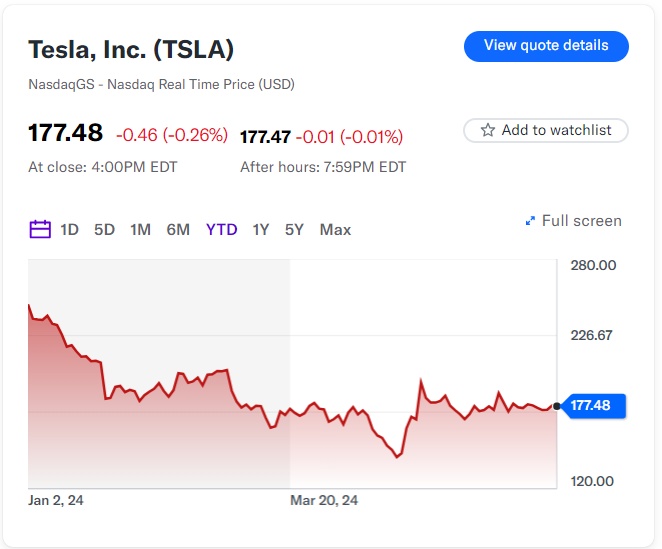Click the star icon beside Add to watchlist
Image resolution: width=662 pixels, height=549 pixels.
(x=488, y=130)
